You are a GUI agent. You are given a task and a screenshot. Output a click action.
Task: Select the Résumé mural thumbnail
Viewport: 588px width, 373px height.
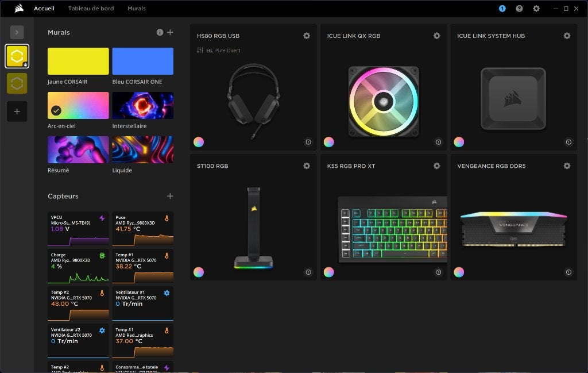pyautogui.click(x=78, y=150)
